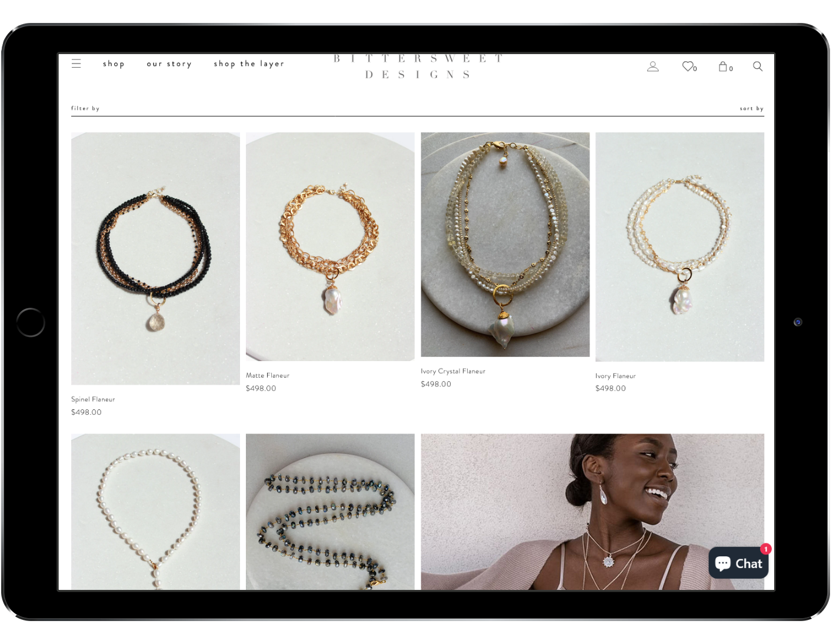Open the hamburger menu icon
This screenshot has width=833, height=644.
coord(76,64)
